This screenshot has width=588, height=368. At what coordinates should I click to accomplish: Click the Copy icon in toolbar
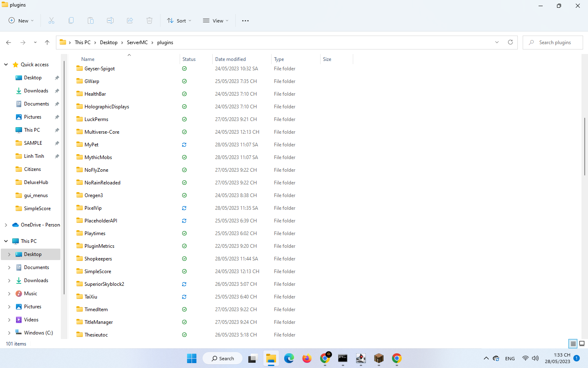71,20
